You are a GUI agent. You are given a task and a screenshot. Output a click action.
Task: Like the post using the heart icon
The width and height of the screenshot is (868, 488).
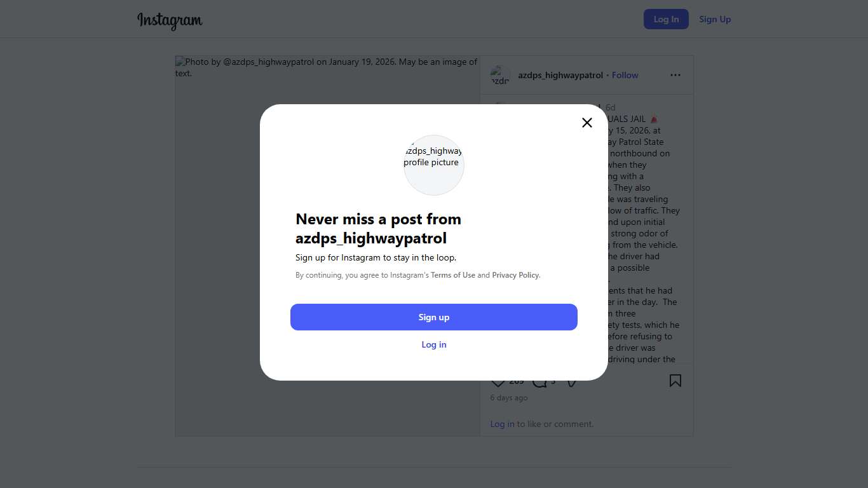pos(498,383)
